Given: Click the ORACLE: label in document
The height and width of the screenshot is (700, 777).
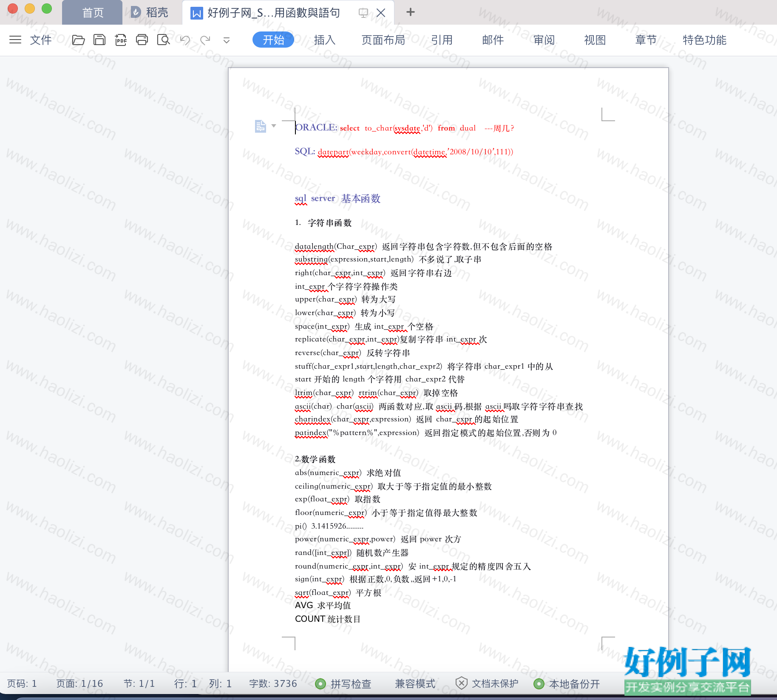Looking at the screenshot, I should 316,128.
